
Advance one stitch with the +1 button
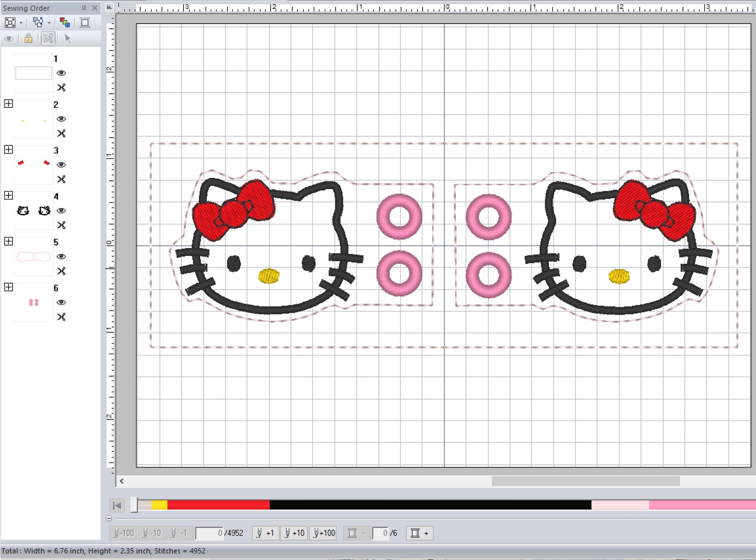pos(265,533)
